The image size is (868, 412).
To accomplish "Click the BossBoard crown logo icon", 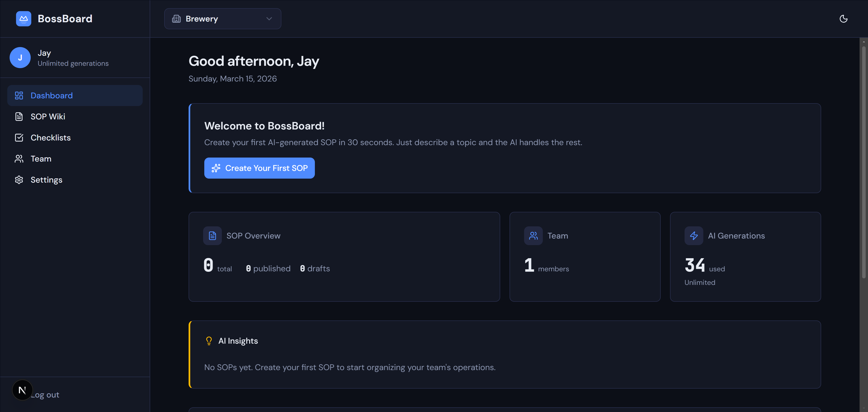I will [x=23, y=19].
